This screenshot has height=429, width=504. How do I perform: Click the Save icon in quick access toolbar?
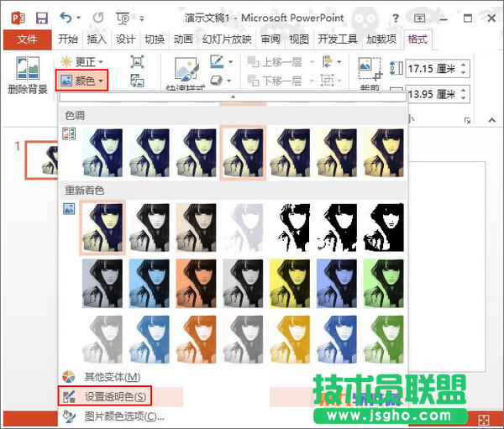(x=42, y=18)
